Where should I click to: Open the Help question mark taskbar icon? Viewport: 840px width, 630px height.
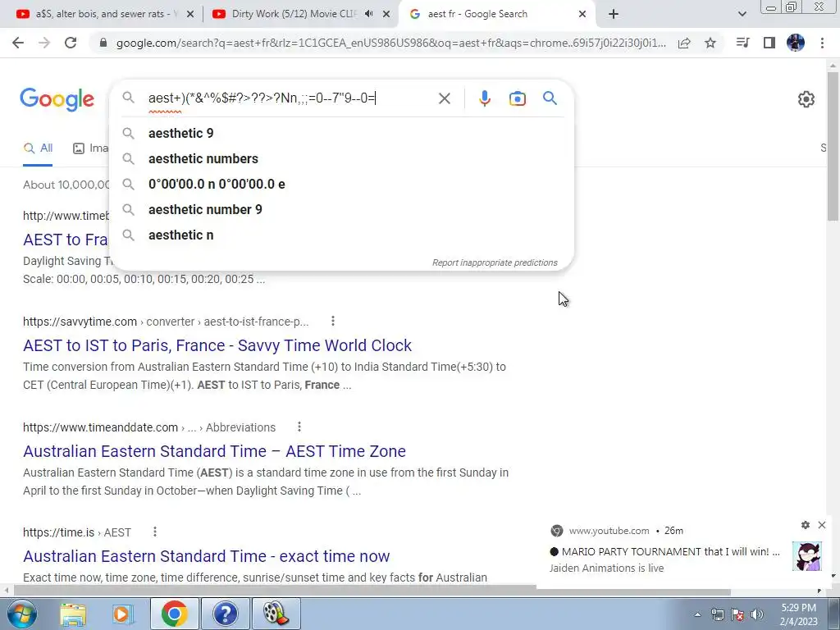225,614
